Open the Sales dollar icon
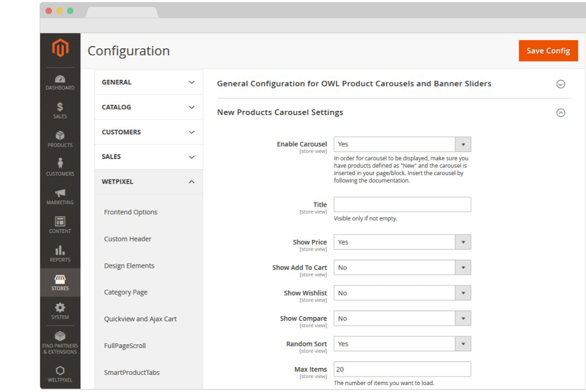Screen dimensions: 586x392 click(x=60, y=108)
